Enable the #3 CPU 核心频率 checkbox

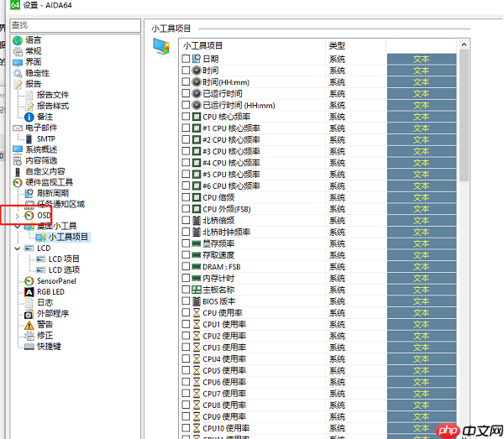(186, 151)
